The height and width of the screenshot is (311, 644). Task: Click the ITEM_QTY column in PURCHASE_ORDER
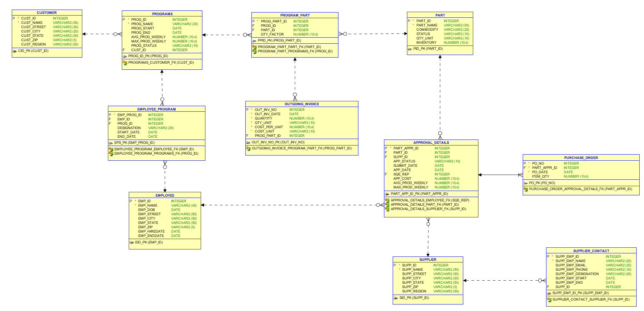[x=540, y=176]
